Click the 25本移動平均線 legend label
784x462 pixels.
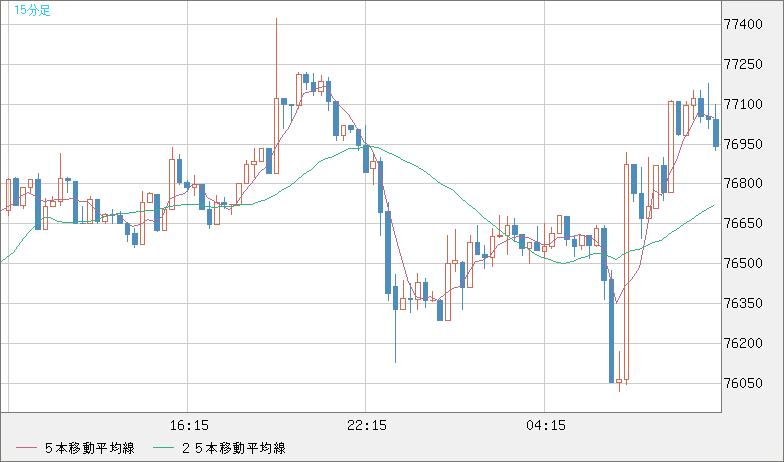coord(233,448)
